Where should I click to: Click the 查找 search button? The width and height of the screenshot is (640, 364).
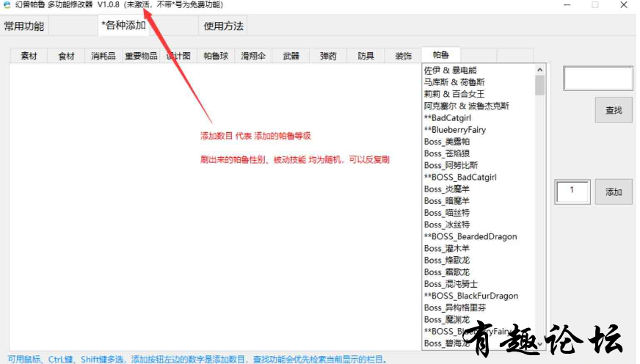pyautogui.click(x=614, y=110)
